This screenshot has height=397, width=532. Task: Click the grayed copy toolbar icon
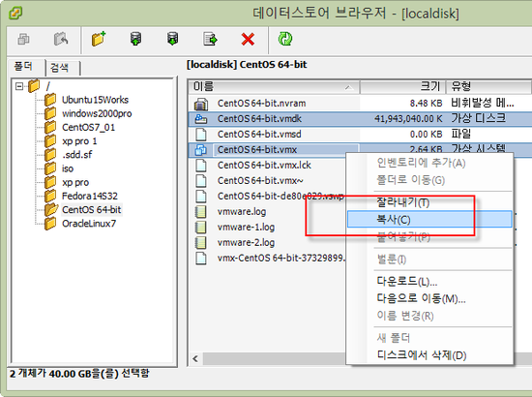tap(23, 39)
